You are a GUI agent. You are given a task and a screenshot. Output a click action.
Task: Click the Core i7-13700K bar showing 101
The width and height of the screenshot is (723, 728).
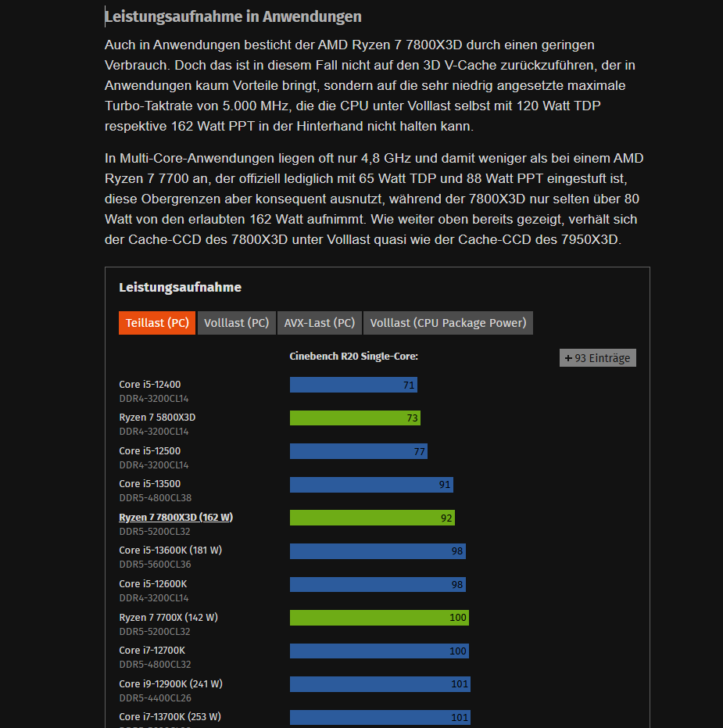[381, 717]
